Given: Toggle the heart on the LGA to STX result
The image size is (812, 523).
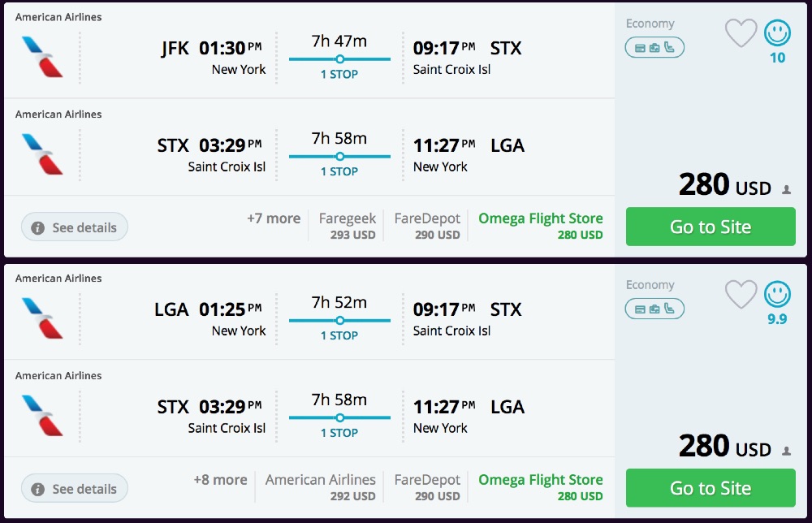Looking at the screenshot, I should pos(741,296).
